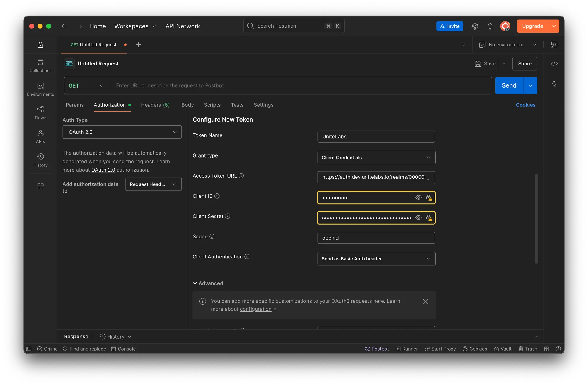Open the Grant type Client Credentials dropdown
This screenshot has width=588, height=385.
tap(376, 157)
